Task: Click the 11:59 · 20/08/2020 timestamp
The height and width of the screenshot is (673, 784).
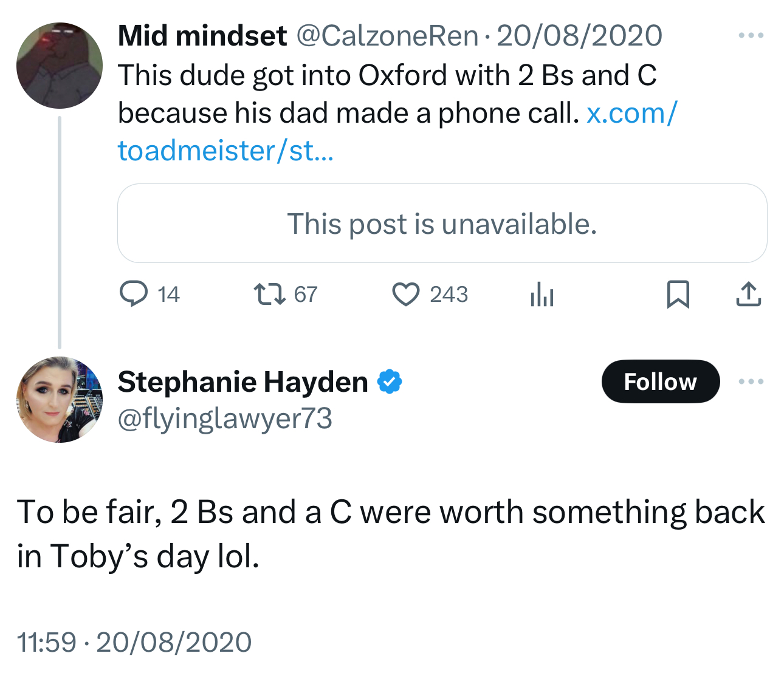Action: click(x=134, y=642)
